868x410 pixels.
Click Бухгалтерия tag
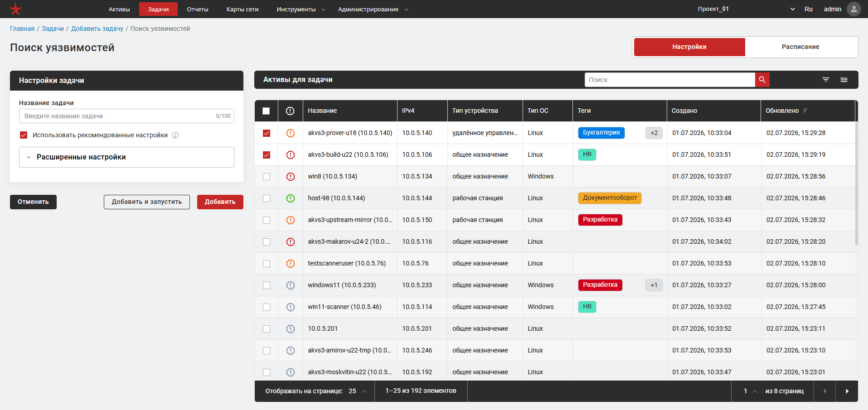pyautogui.click(x=601, y=133)
